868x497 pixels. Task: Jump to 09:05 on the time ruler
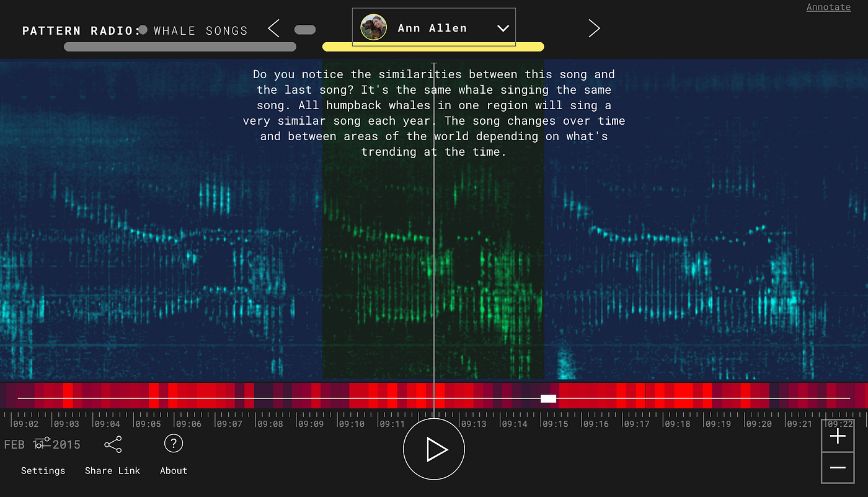[x=148, y=424]
